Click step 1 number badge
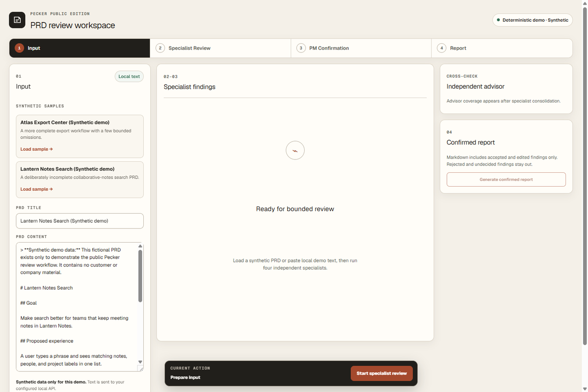 [19, 48]
